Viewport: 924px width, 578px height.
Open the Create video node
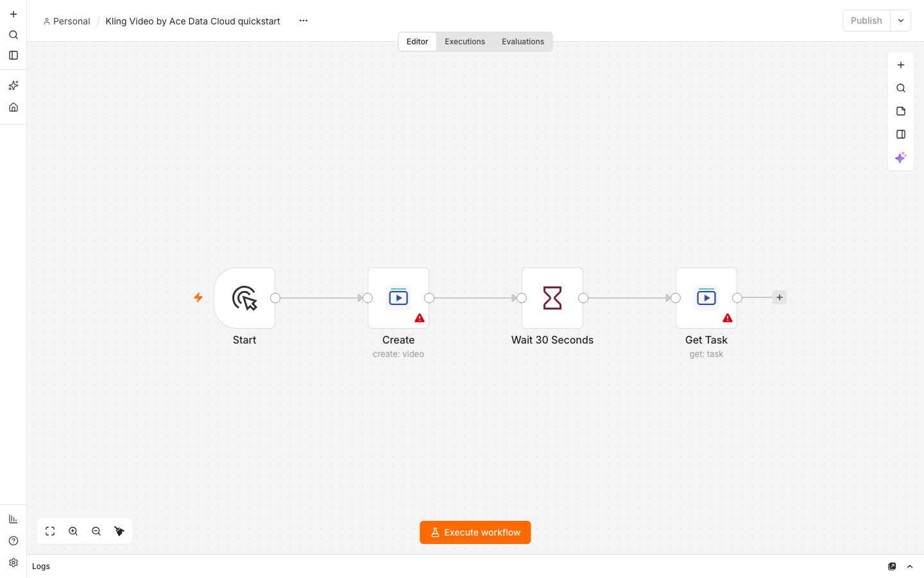pyautogui.click(x=398, y=298)
